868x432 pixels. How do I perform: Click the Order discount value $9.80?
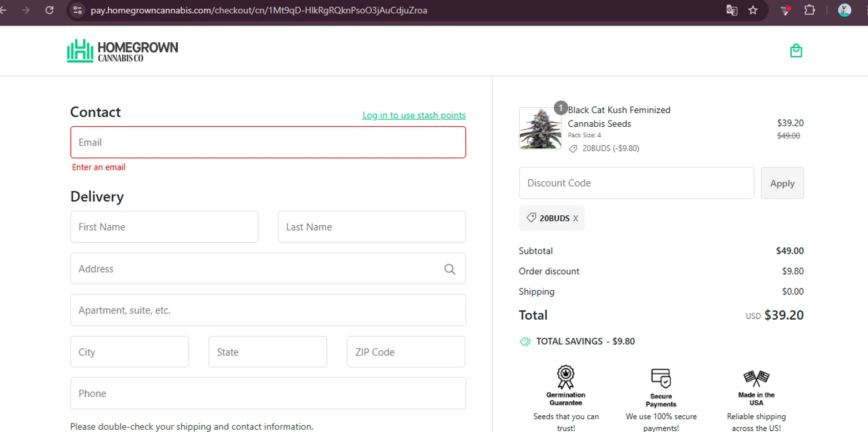[x=793, y=271]
